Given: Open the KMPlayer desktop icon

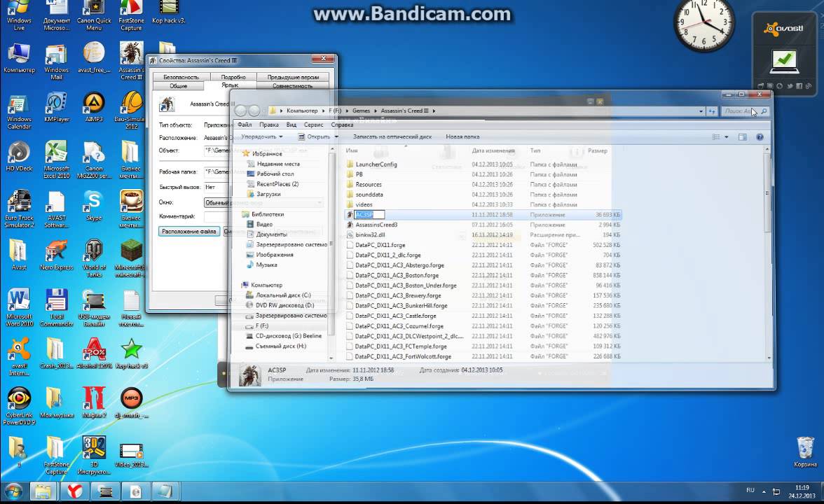Looking at the screenshot, I should 56,108.
